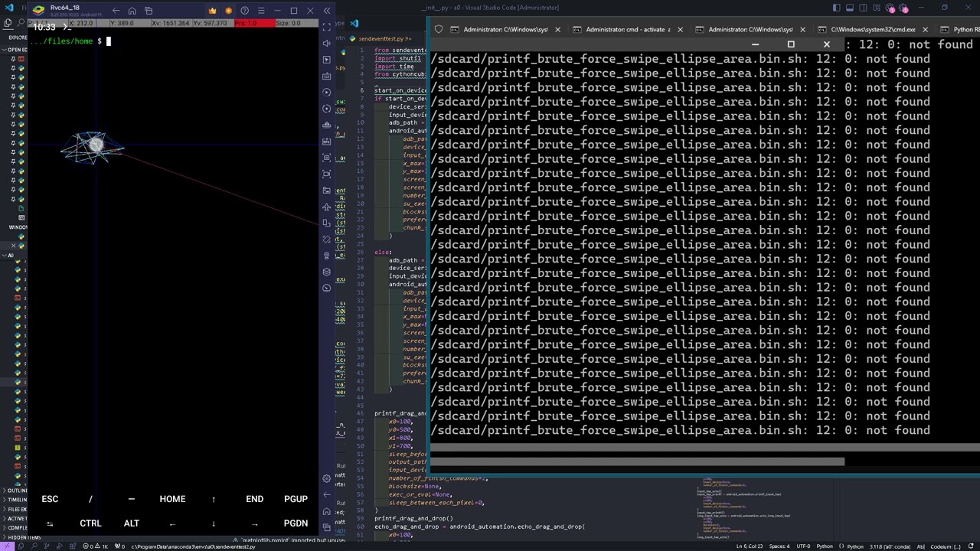Open BlueStacks recent apps from title bar

pyautogui.click(x=149, y=11)
